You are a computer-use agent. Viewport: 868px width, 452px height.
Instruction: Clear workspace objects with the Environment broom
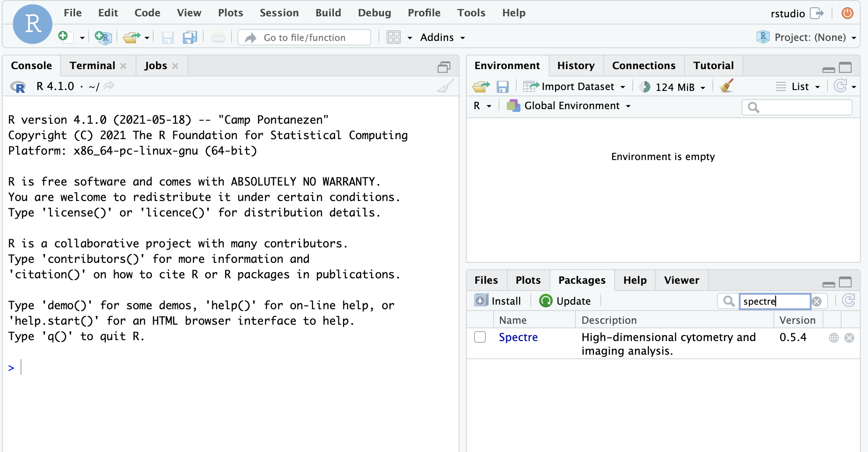[727, 86]
